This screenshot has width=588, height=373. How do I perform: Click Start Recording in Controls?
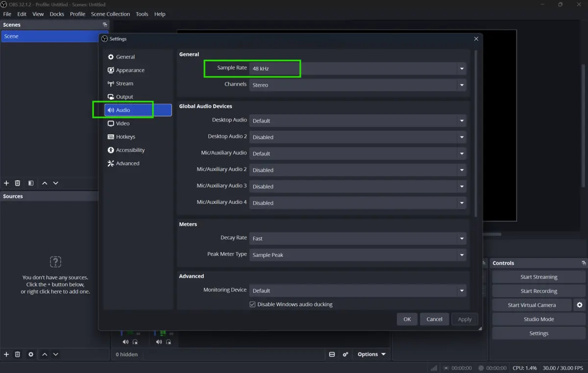pos(539,291)
